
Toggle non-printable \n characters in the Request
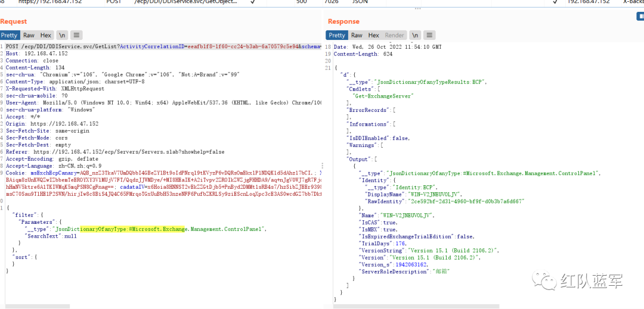[62, 35]
